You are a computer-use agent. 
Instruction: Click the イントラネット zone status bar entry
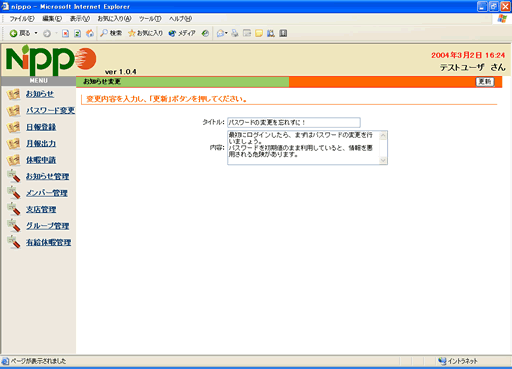(x=458, y=361)
